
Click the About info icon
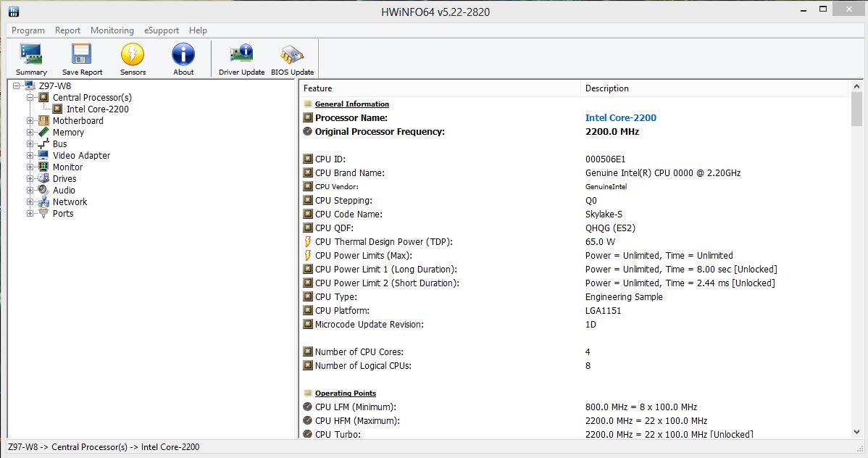pos(183,55)
